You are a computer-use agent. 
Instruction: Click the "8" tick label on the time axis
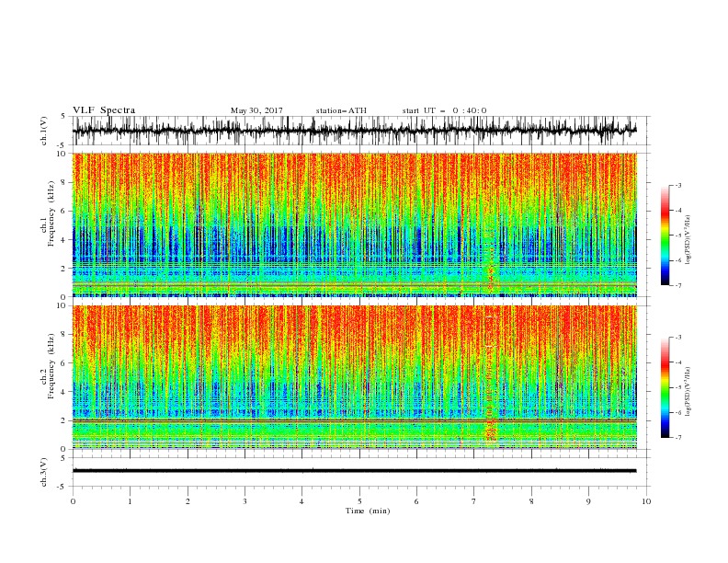531,501
